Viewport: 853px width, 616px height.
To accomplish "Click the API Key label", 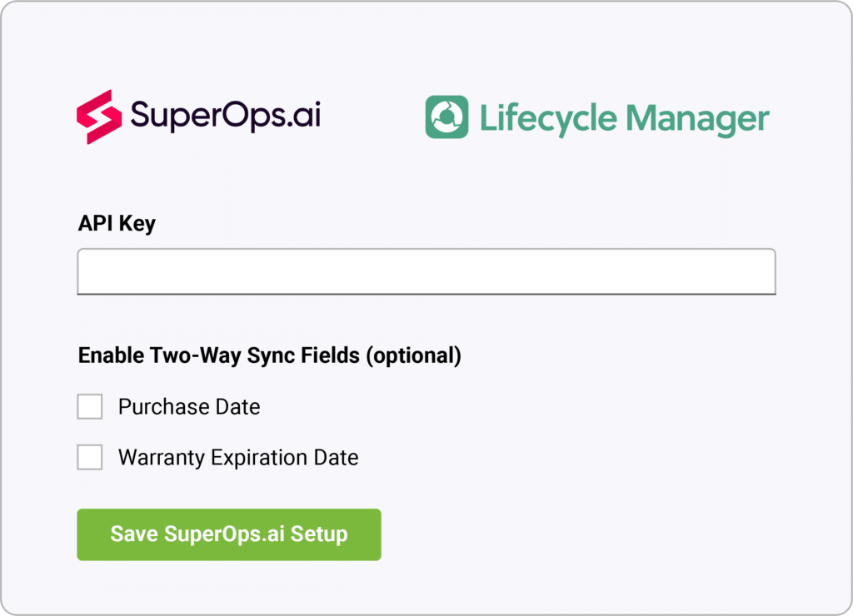I will point(117,223).
